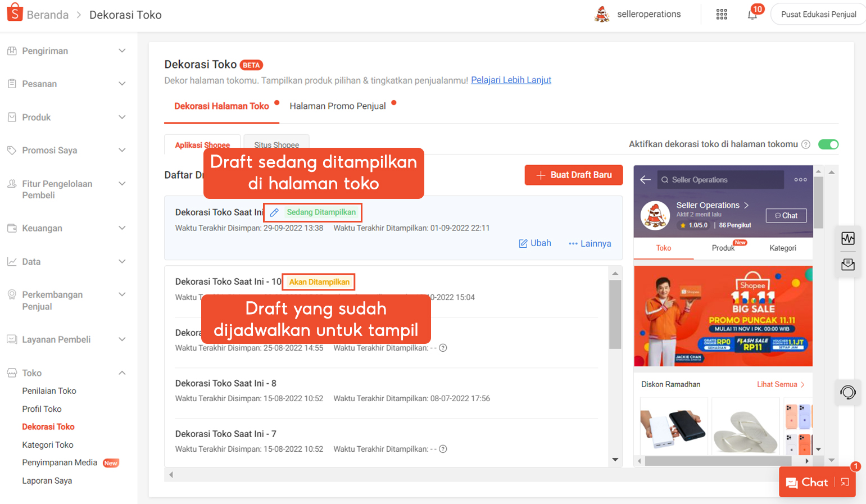Screen dimensions: 866x504
Task: Open Profil Toko in sidebar
Action: (42, 409)
